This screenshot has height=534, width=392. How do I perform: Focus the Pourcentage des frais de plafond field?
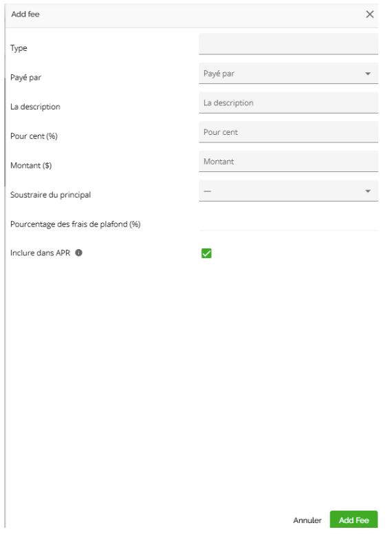pyautogui.click(x=288, y=221)
